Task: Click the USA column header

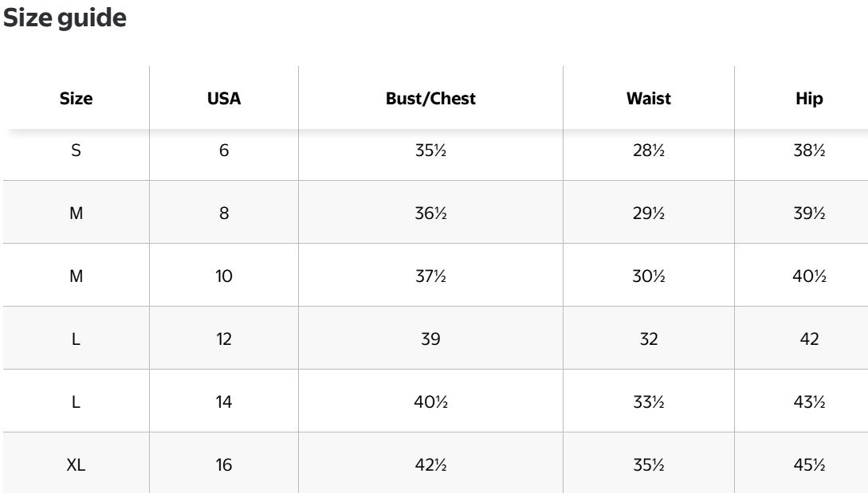Action: [224, 99]
